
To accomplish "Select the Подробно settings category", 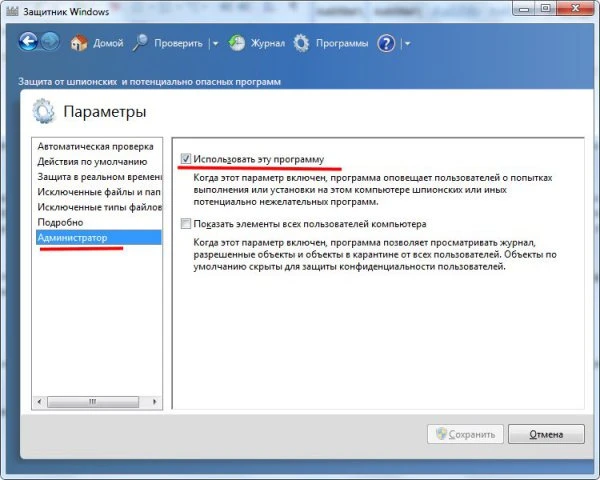I will point(60,221).
